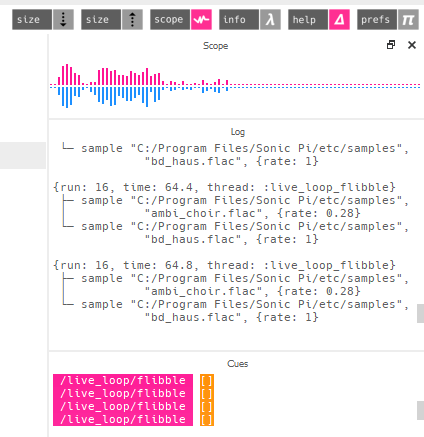Click the Cues panel scrollbar handle
Screen dimensions: 424x437
(x=420, y=410)
